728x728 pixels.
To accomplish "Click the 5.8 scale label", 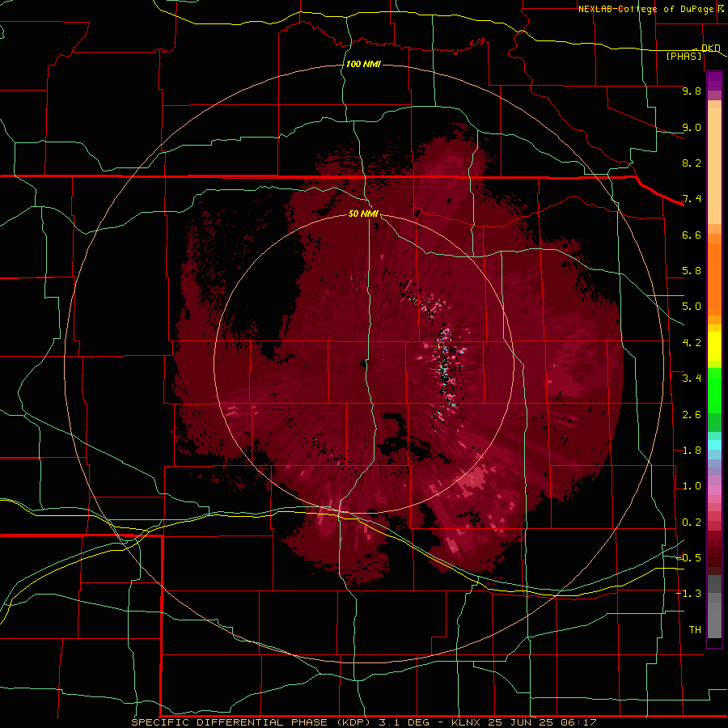I will [692, 271].
